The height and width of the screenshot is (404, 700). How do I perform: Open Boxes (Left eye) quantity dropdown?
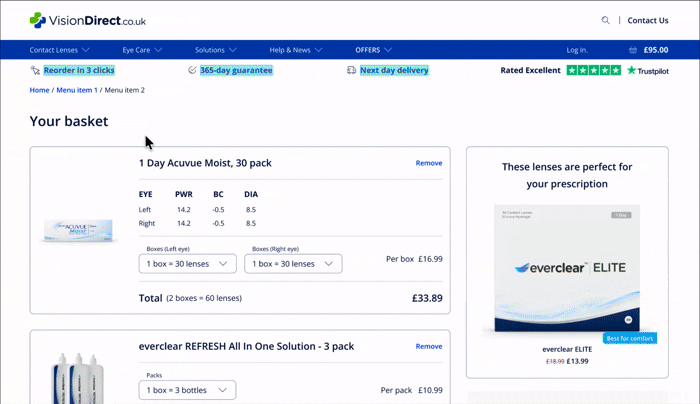[187, 264]
